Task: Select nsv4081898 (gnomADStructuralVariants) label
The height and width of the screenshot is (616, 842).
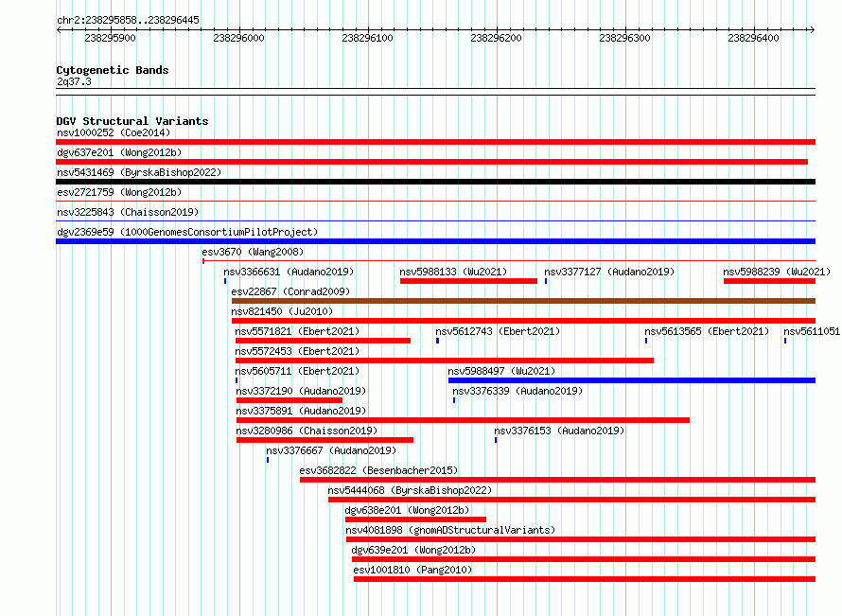Action: coord(450,530)
